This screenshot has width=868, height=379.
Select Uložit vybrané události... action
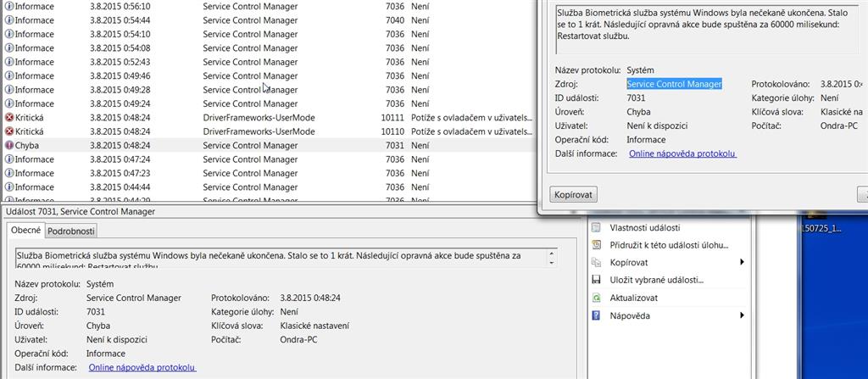tap(657, 280)
